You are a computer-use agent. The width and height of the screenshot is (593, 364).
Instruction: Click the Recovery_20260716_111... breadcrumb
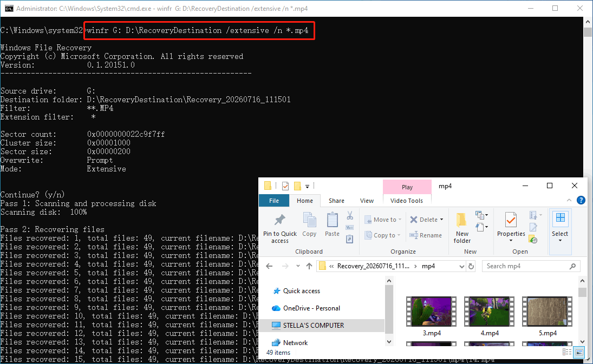coord(373,266)
